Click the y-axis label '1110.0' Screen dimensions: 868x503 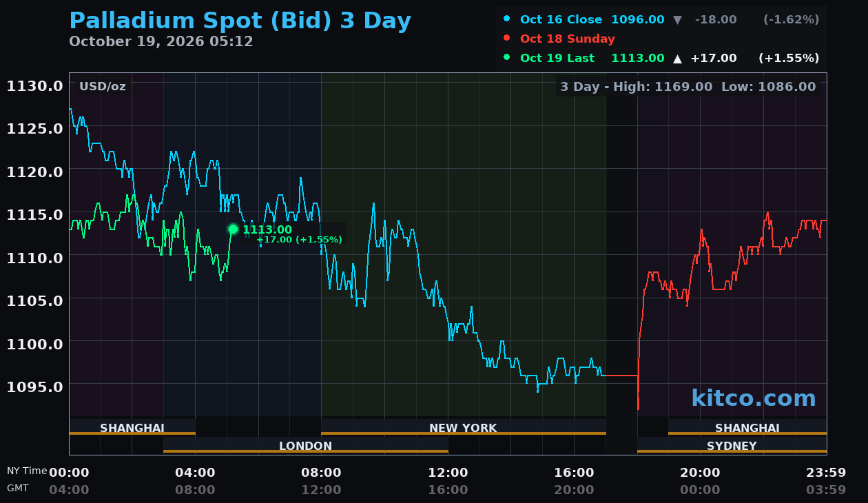pos(35,258)
